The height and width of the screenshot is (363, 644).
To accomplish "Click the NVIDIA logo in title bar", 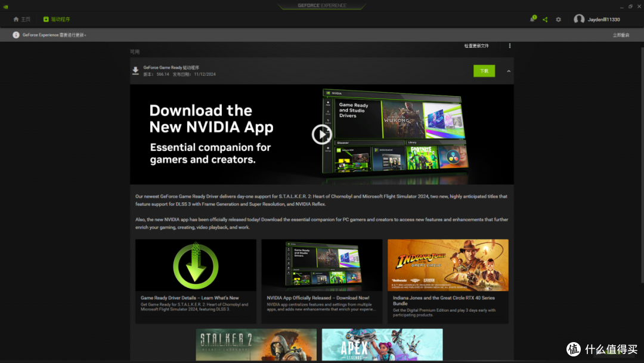I will [x=5, y=7].
